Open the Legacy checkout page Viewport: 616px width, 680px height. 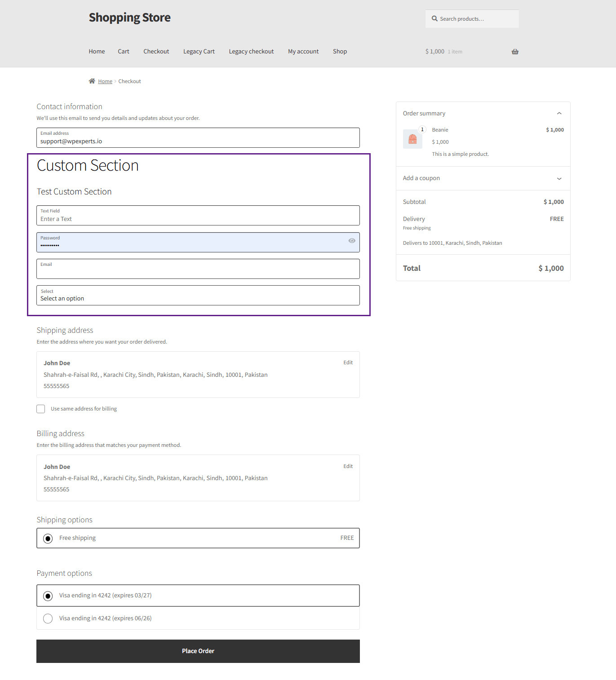(x=251, y=51)
